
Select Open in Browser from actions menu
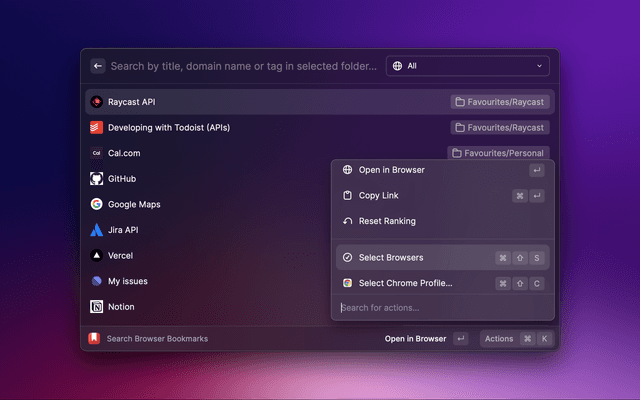(x=391, y=170)
